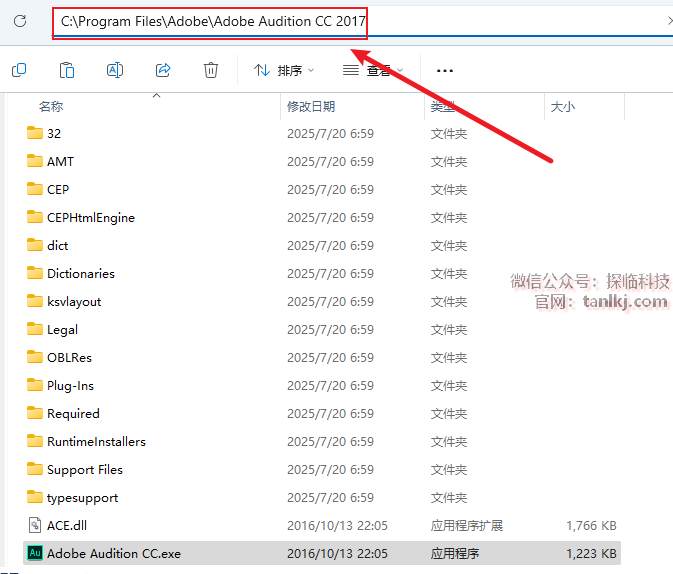Screen dimensions: 673x574
Task: Select the Support Files folder icon
Action: tap(35, 469)
